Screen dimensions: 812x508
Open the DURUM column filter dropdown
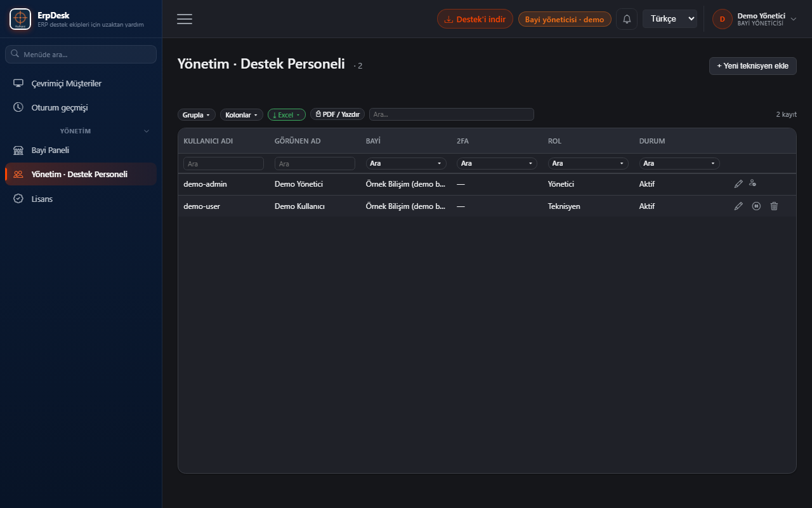click(679, 163)
